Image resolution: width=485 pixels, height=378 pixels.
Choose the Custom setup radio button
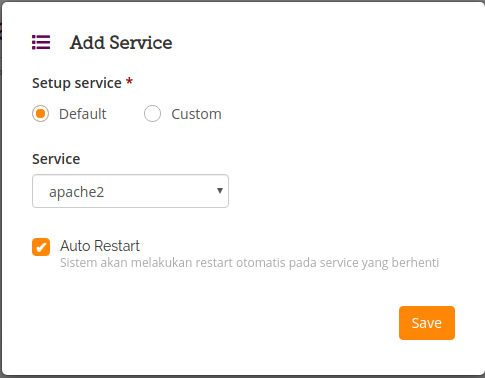(x=152, y=114)
